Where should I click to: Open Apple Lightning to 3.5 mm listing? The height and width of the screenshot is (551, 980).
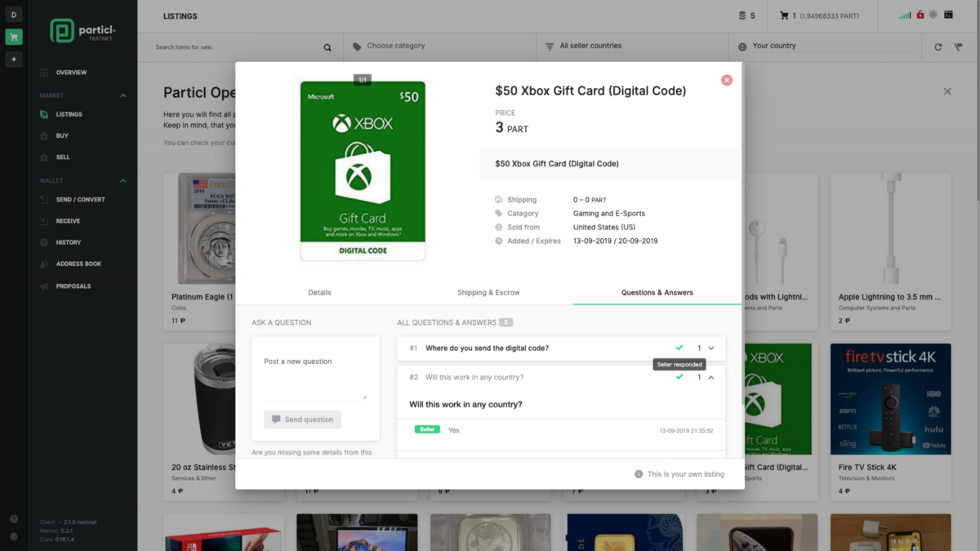click(x=890, y=250)
